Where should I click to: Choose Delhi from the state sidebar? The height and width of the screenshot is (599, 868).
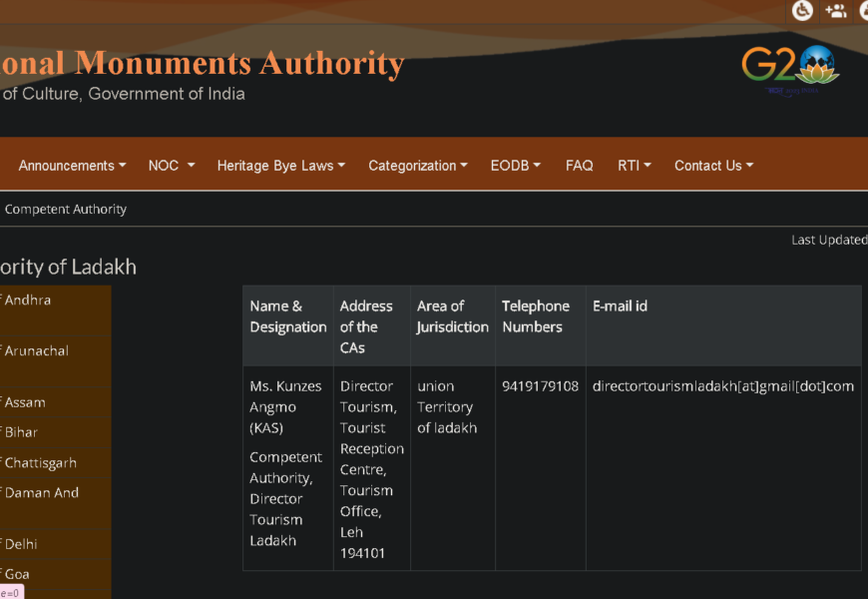pyautogui.click(x=55, y=544)
